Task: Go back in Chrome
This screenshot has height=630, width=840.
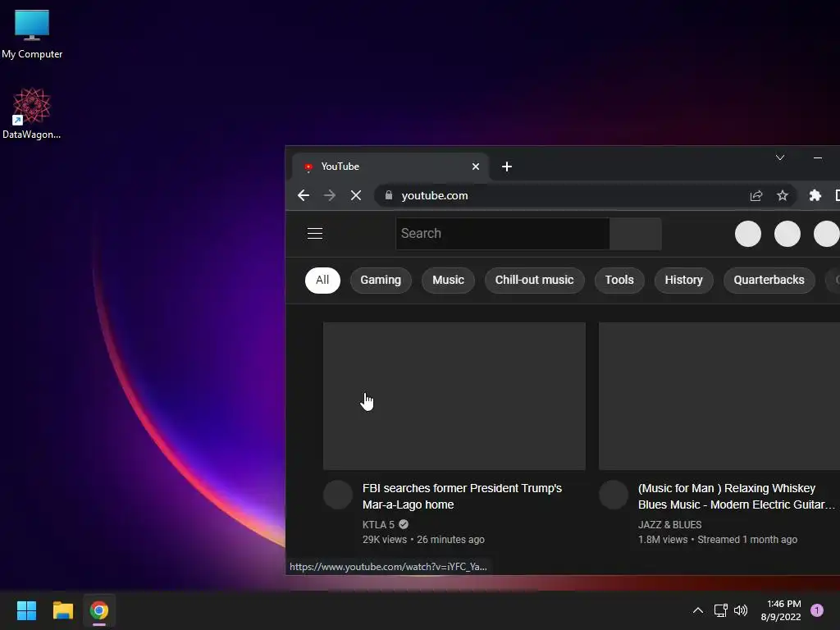Action: tap(304, 195)
